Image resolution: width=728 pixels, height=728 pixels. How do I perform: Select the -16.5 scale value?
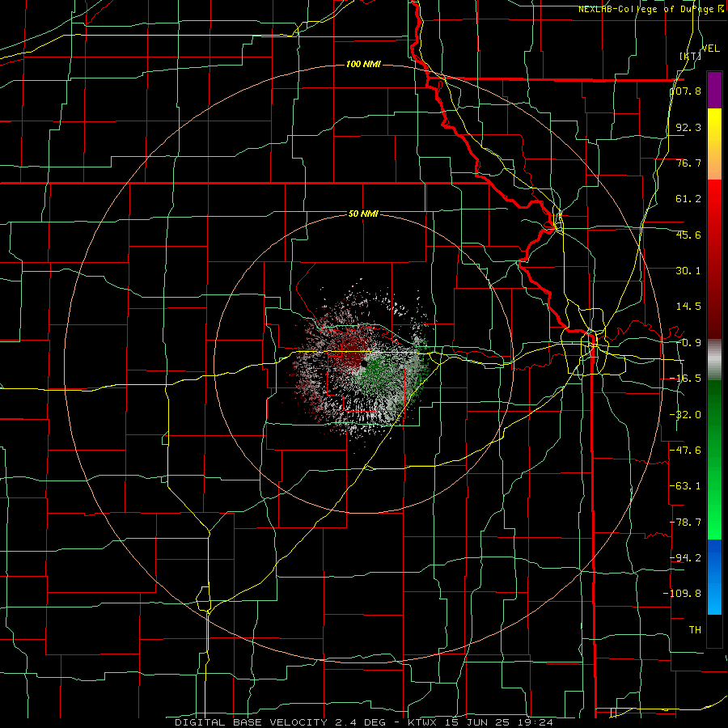(686, 379)
